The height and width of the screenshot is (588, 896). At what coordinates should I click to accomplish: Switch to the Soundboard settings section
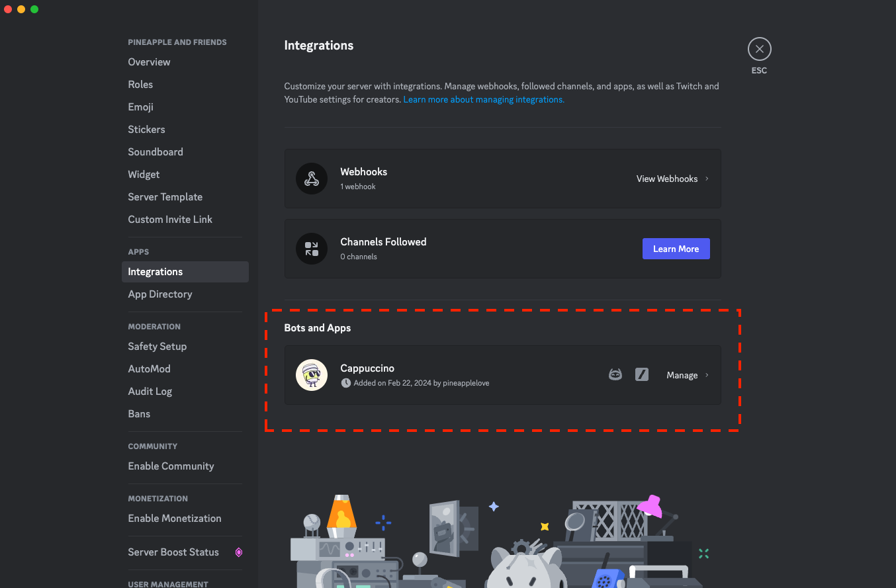click(155, 151)
